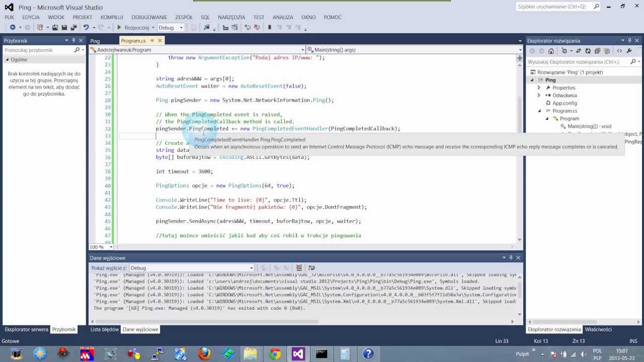Open the file explorer folder taskbar icon
644x362 pixels.
[x=251, y=354]
